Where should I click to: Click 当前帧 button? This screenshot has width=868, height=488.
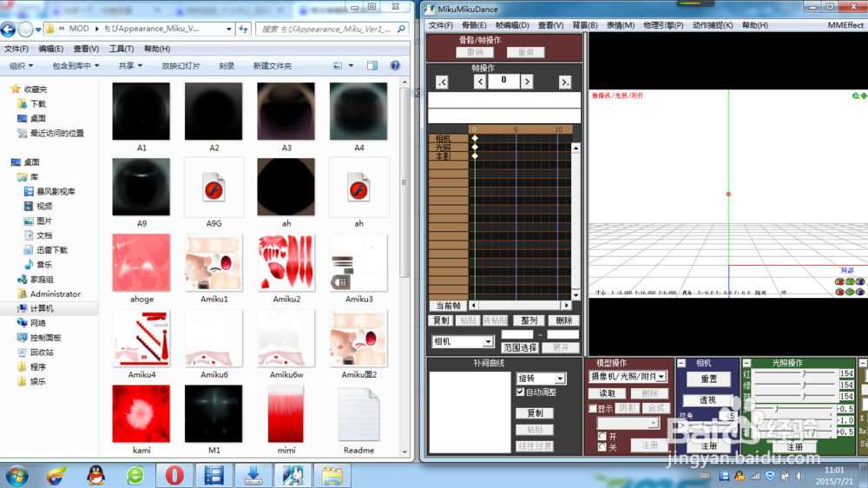pos(448,305)
